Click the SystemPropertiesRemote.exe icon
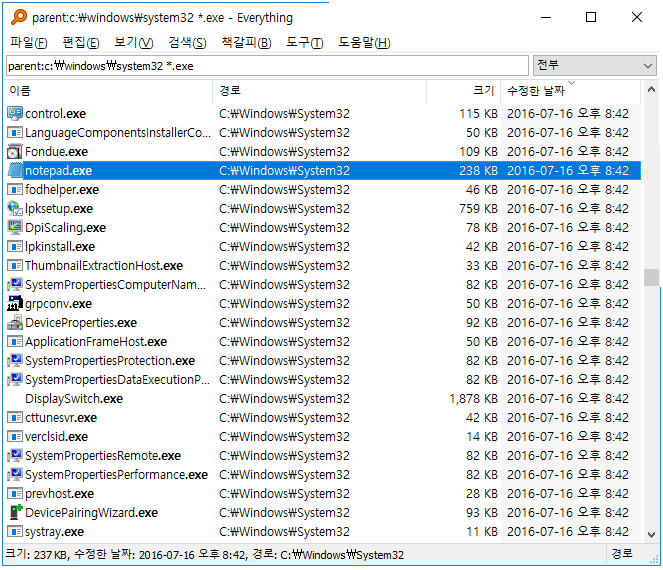The height and width of the screenshot is (570, 663). pos(15,455)
